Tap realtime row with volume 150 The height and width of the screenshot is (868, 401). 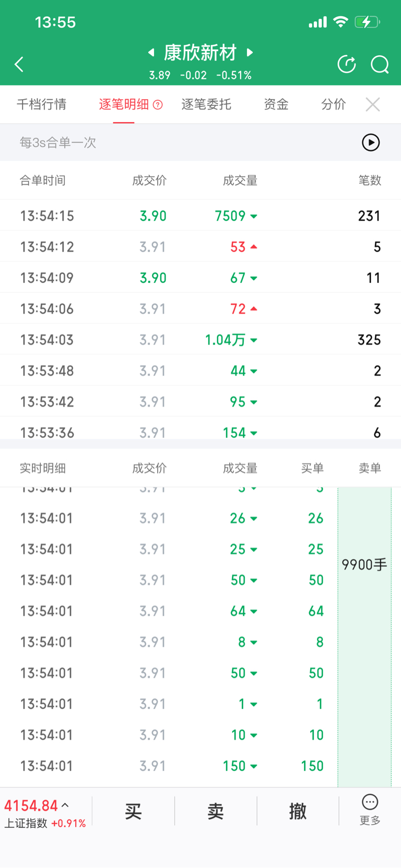tap(169, 766)
